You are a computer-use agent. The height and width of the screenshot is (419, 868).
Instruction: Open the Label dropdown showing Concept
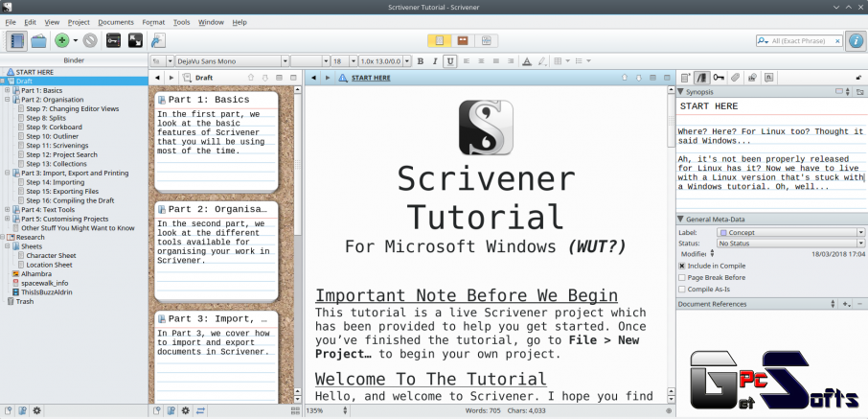(x=791, y=233)
